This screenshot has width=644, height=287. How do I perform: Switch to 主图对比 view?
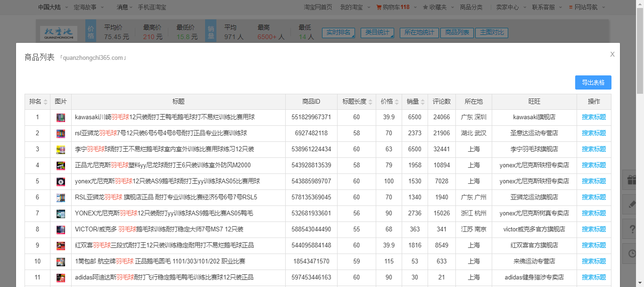(x=492, y=33)
